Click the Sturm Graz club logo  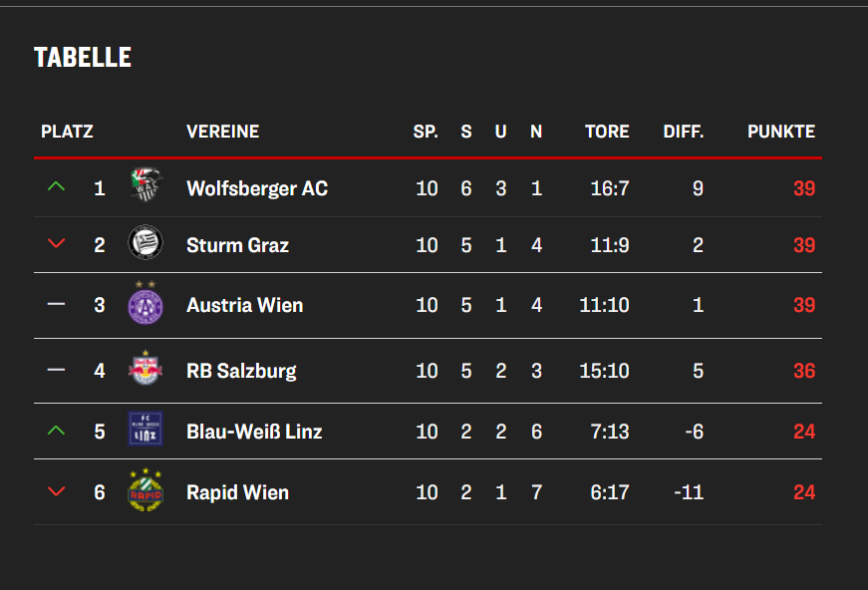click(145, 242)
